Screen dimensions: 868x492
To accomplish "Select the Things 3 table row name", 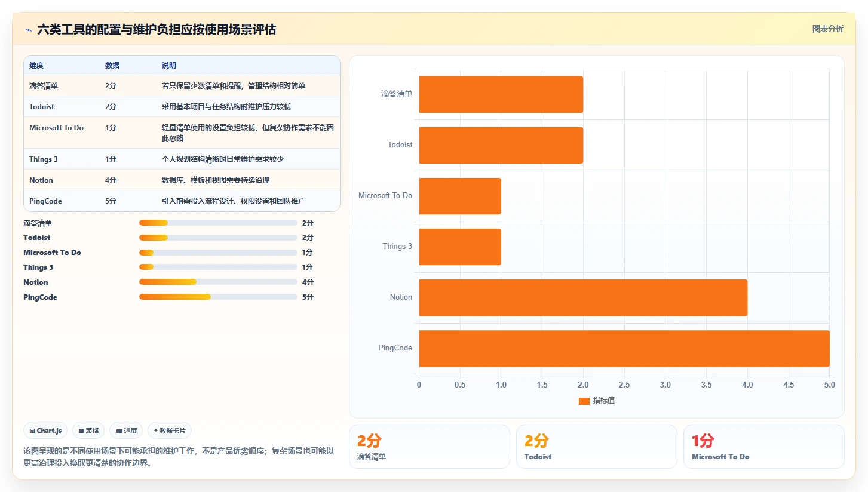I will pos(44,159).
